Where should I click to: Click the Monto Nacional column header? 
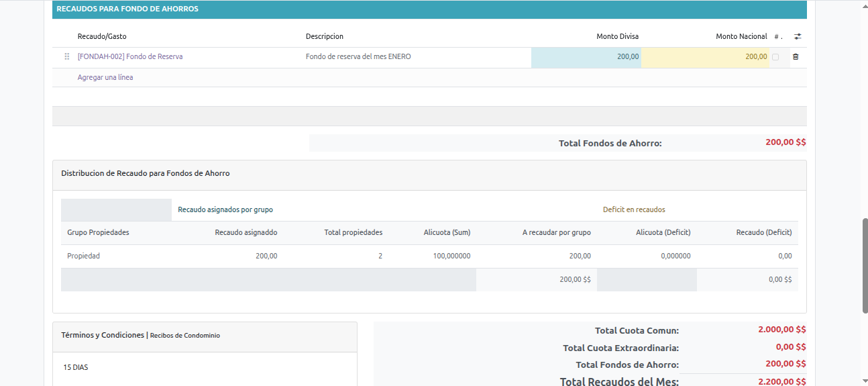(x=741, y=36)
